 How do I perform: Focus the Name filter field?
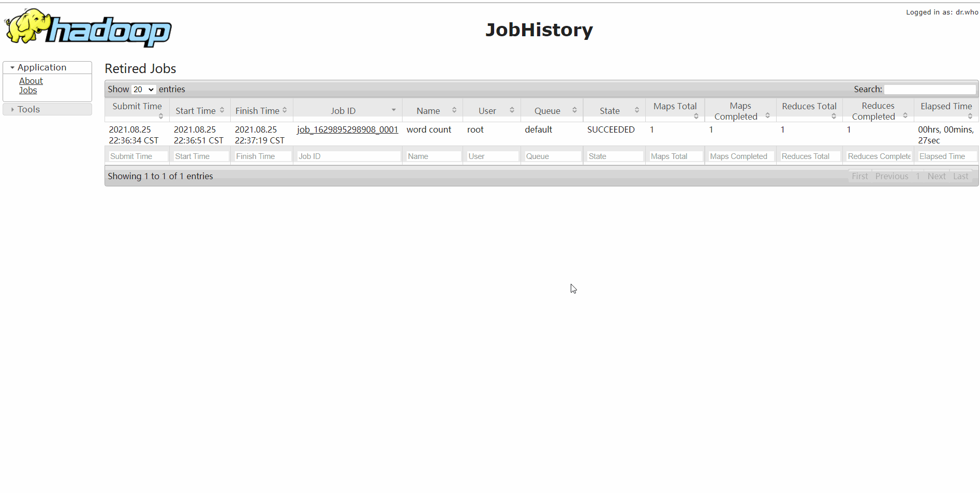433,156
